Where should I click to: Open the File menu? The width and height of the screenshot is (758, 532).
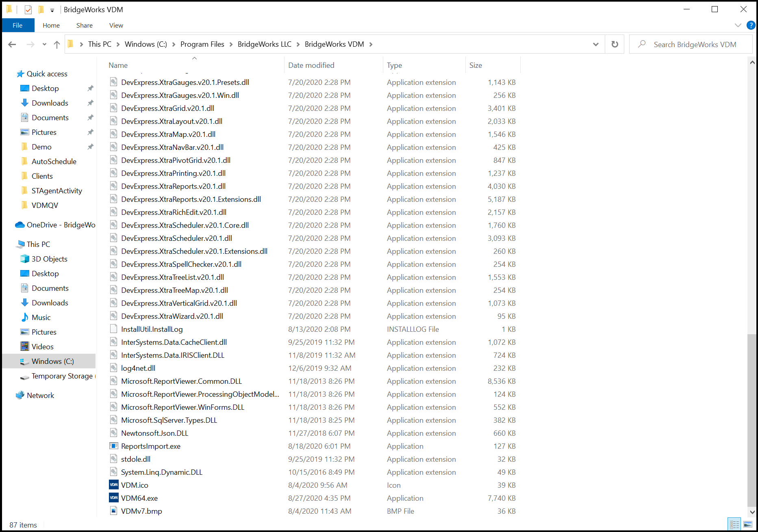(17, 25)
